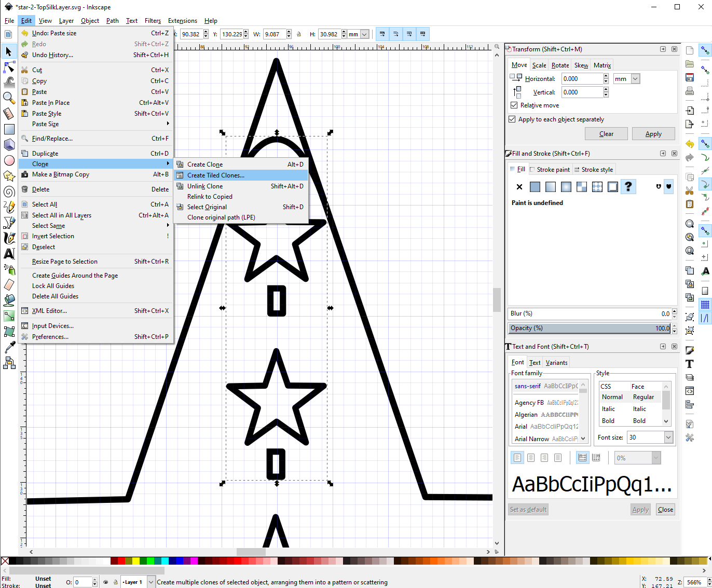Activate the Star tool
Viewport: 712px width, 588px height.
click(9, 176)
